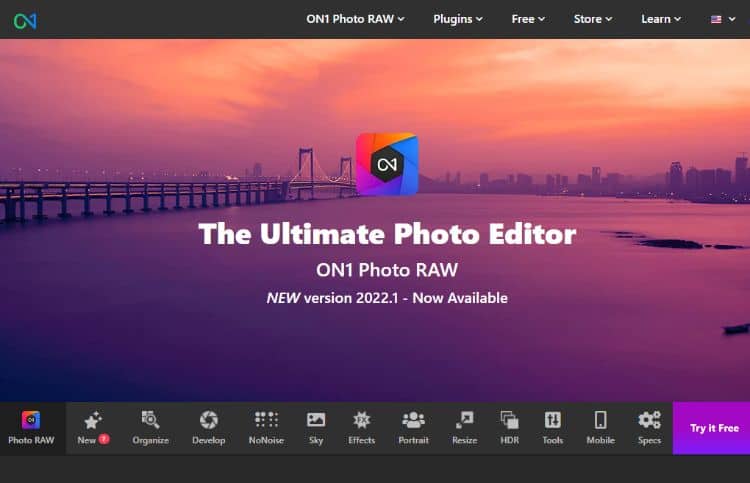Open the HDR stacked frames icon
750x483 pixels.
tap(509, 420)
